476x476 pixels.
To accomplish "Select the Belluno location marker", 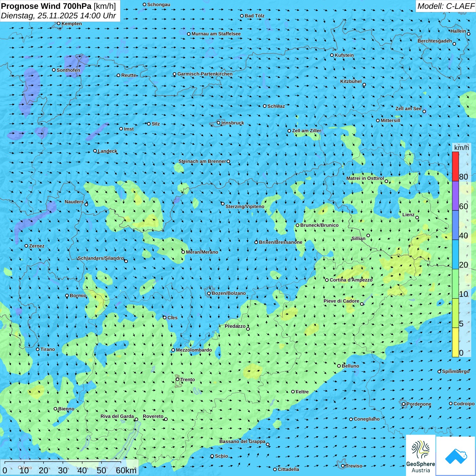I will click(339, 366).
